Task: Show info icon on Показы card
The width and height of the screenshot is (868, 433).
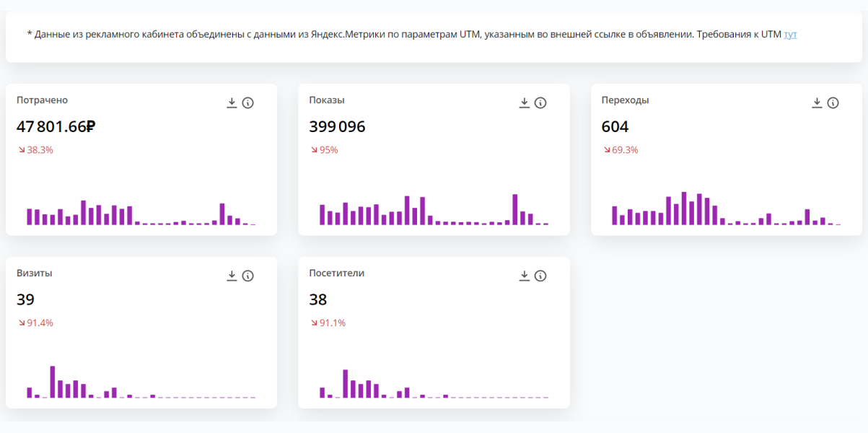Action: [540, 103]
